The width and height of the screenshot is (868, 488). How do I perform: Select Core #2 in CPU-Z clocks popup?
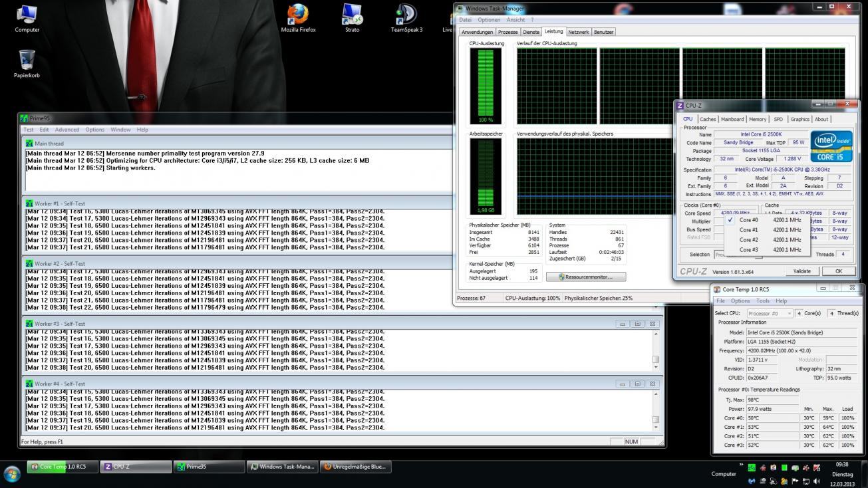(x=766, y=240)
